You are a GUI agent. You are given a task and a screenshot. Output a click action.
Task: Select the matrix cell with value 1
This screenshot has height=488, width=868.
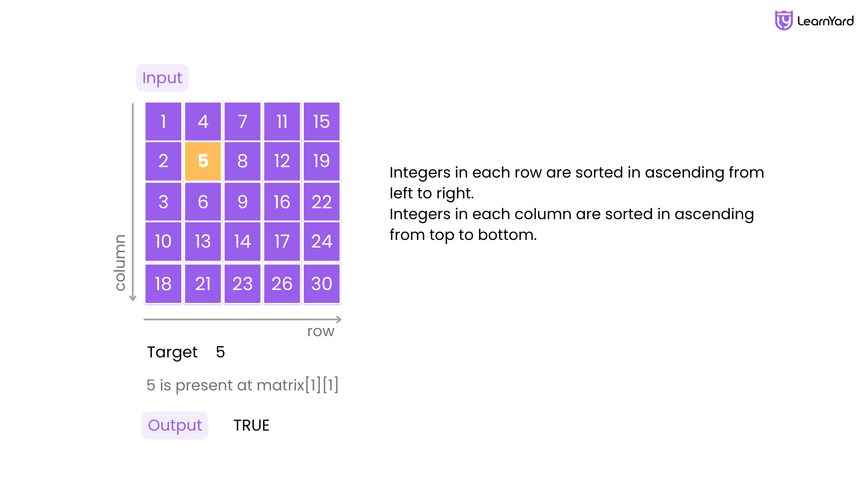(163, 122)
